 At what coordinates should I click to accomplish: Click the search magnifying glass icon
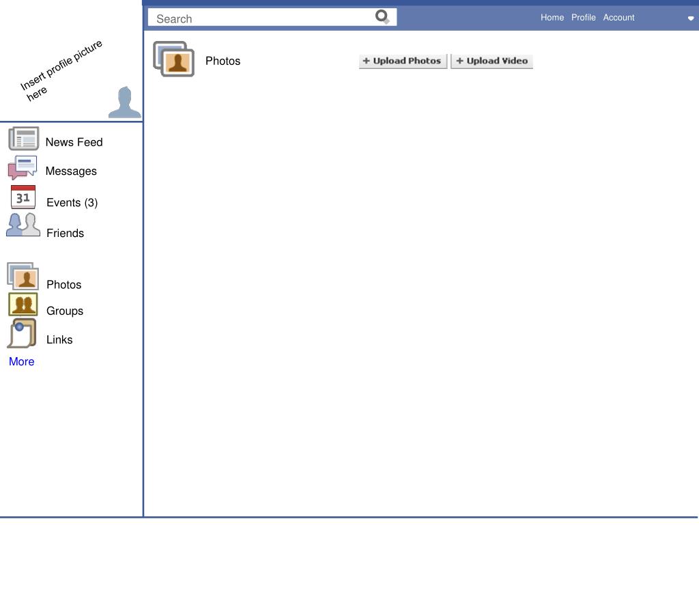[382, 17]
